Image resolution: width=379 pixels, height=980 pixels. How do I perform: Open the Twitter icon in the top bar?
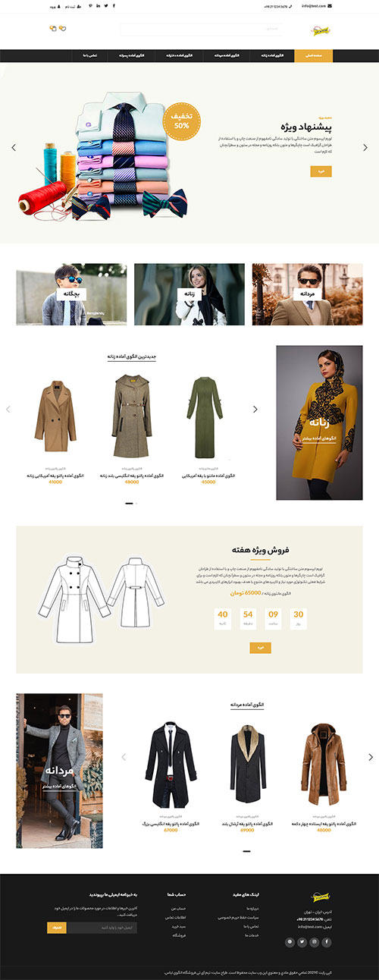pos(106,5)
